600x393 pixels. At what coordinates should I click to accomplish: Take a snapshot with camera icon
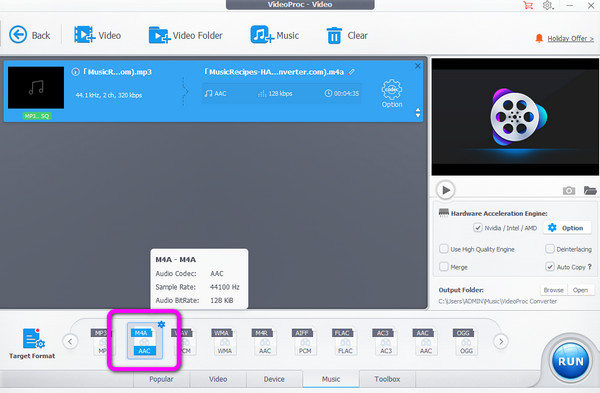[569, 190]
